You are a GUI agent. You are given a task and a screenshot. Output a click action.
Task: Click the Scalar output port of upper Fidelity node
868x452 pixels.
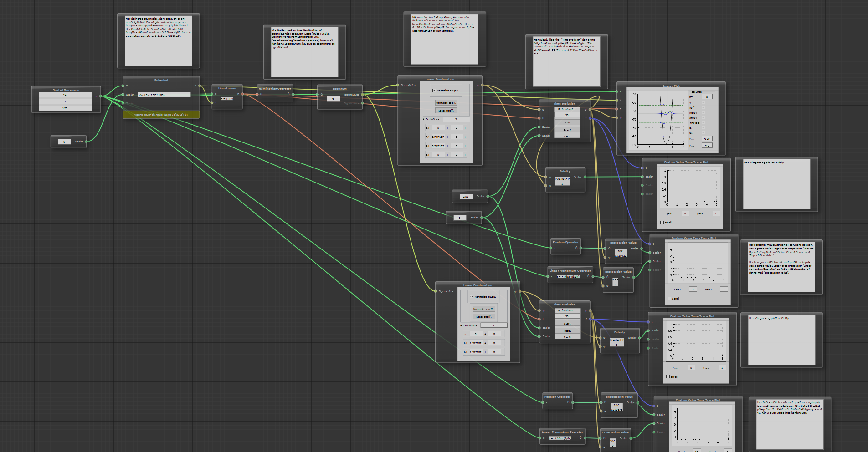point(585,177)
